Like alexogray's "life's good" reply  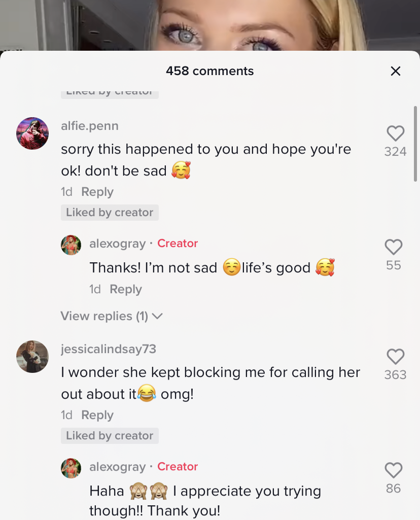(393, 248)
